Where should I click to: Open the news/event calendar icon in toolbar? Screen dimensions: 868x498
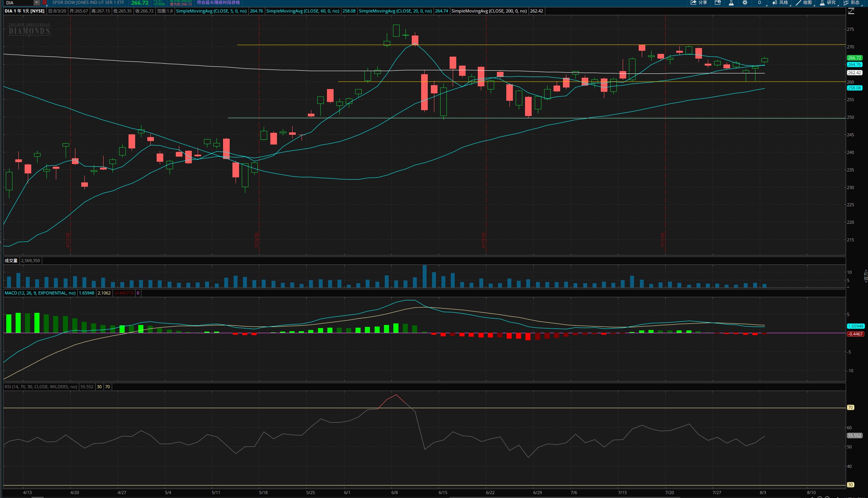[718, 3]
